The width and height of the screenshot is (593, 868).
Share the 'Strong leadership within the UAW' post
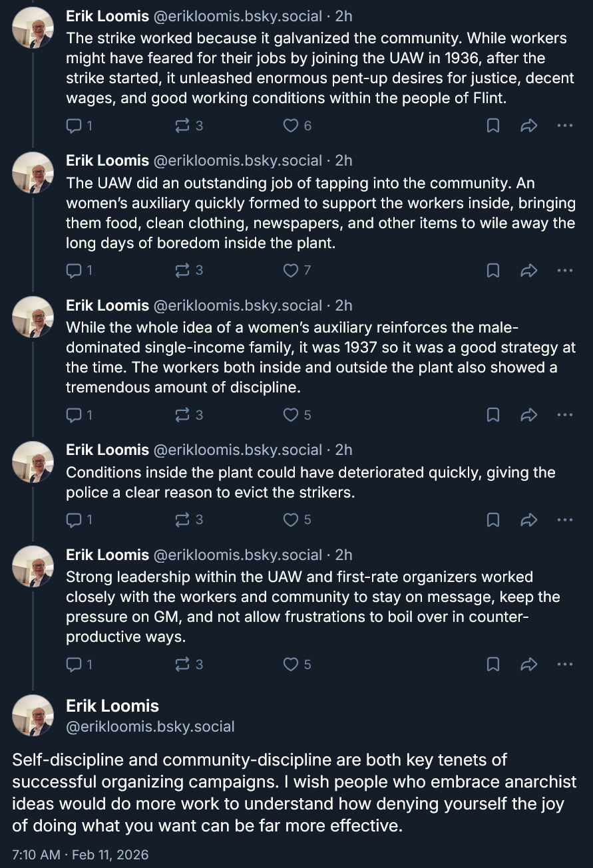point(528,664)
